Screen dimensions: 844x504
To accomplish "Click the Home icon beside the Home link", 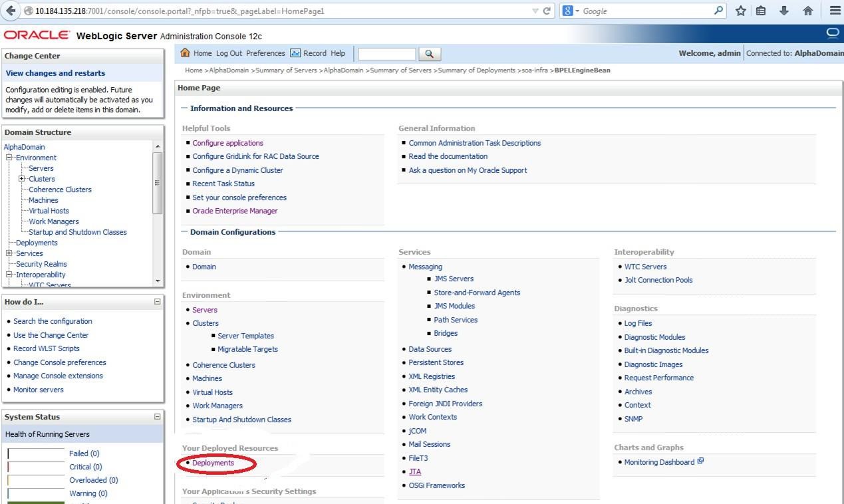I will [x=184, y=53].
